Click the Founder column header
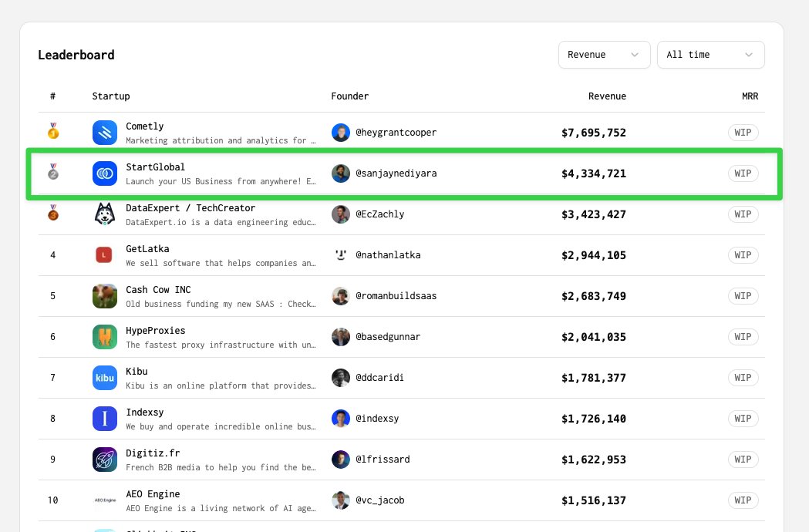Image resolution: width=809 pixels, height=532 pixels. click(x=350, y=96)
